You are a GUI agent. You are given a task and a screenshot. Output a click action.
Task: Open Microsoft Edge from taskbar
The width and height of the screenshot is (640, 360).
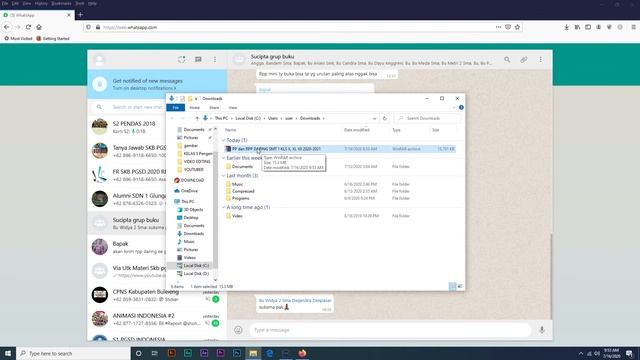[x=269, y=353]
